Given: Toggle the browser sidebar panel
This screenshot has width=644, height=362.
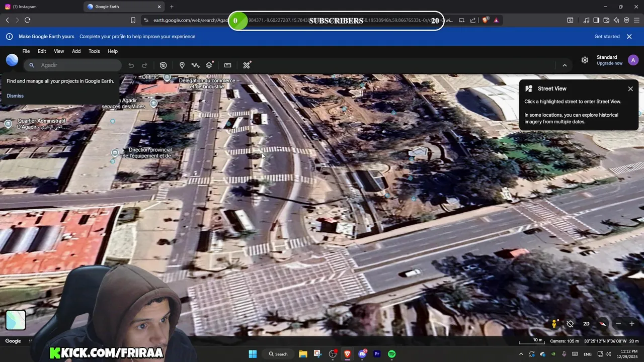Looking at the screenshot, I should click(x=596, y=20).
